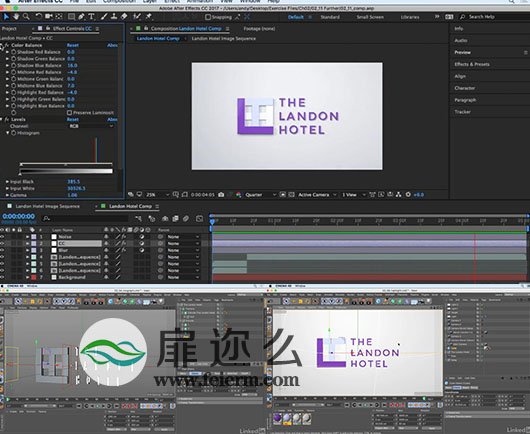Click the Background layer red label color

coord(34,277)
